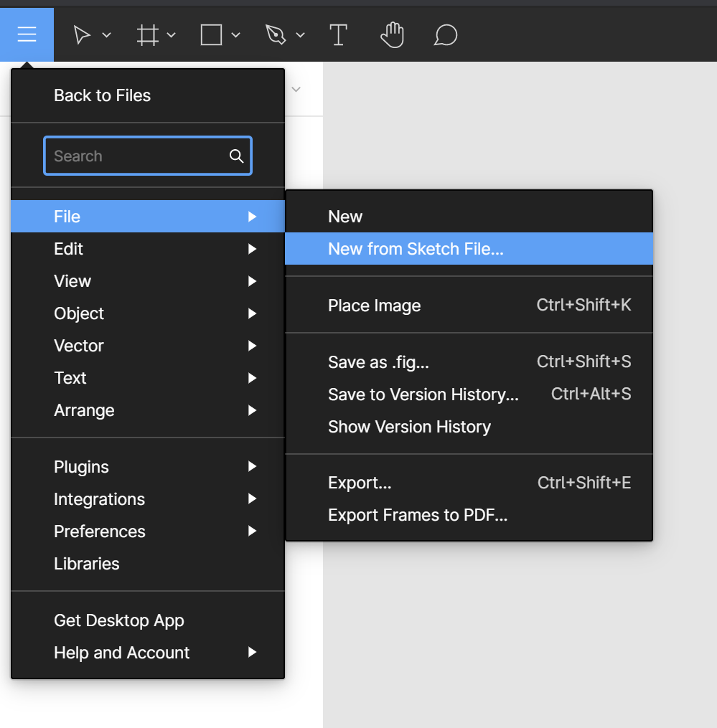
Task: Open Frame tool options chevron
Action: (171, 35)
